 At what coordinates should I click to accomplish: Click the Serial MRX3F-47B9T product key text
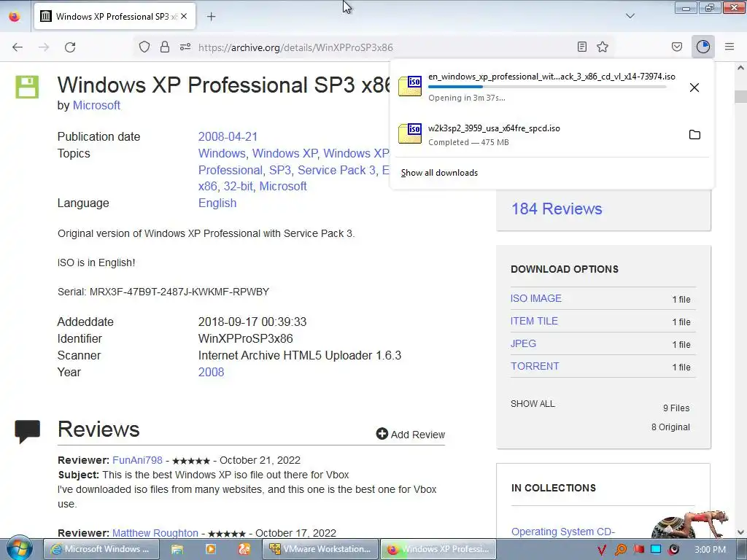[x=163, y=292]
